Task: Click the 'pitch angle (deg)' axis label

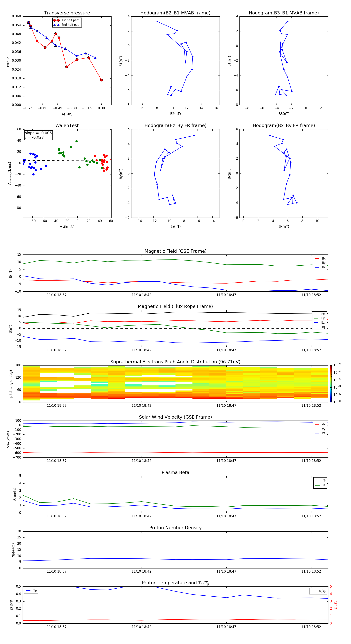Action: (x=11, y=384)
